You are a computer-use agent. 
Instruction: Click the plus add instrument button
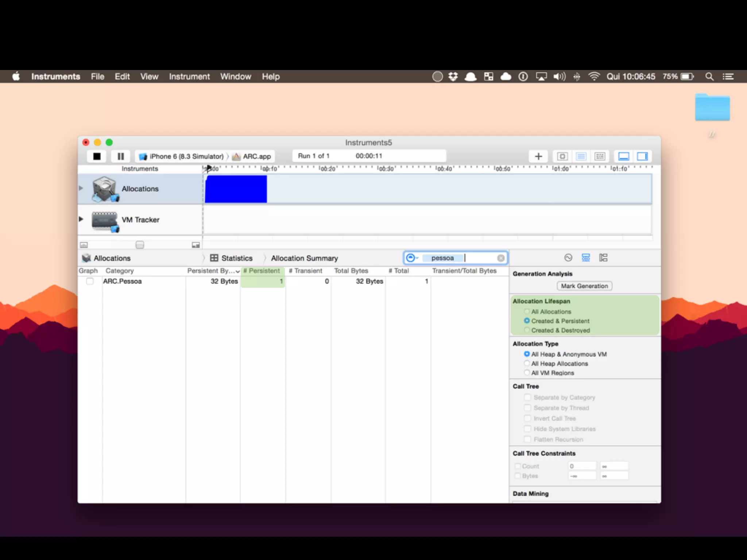tap(538, 156)
